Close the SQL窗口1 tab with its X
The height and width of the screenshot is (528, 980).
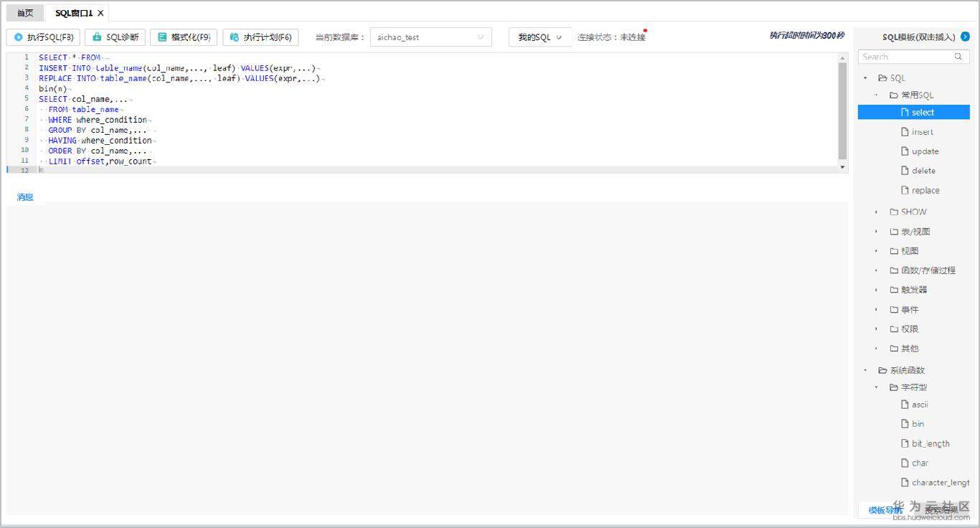(x=100, y=13)
